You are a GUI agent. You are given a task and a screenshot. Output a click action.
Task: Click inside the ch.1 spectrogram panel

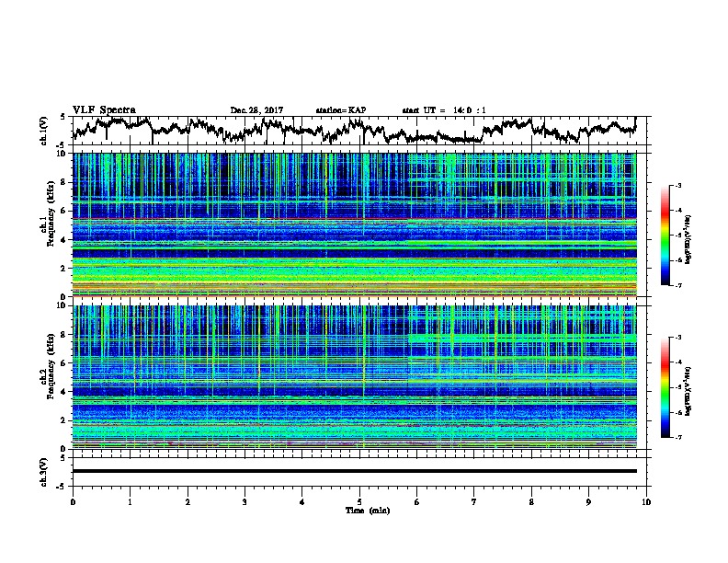[354, 224]
